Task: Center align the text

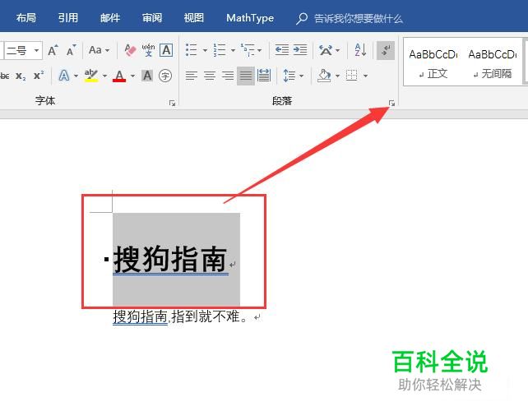Action: click(210, 76)
